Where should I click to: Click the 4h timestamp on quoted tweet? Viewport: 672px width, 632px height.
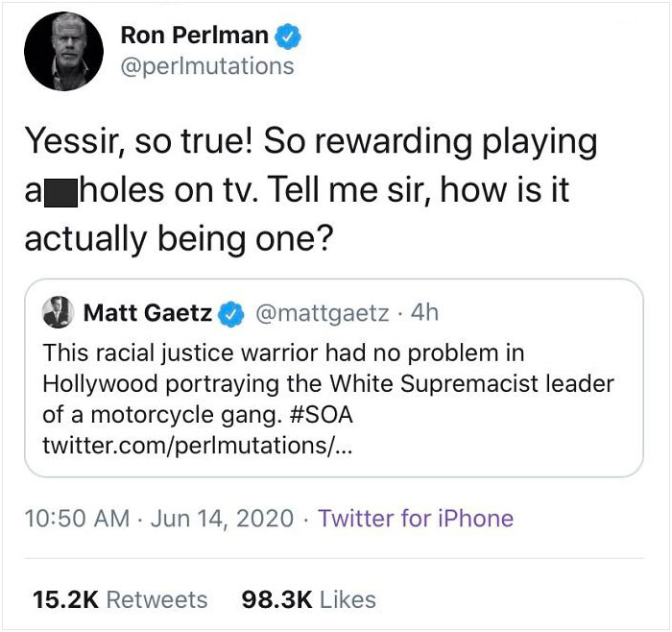[423, 313]
